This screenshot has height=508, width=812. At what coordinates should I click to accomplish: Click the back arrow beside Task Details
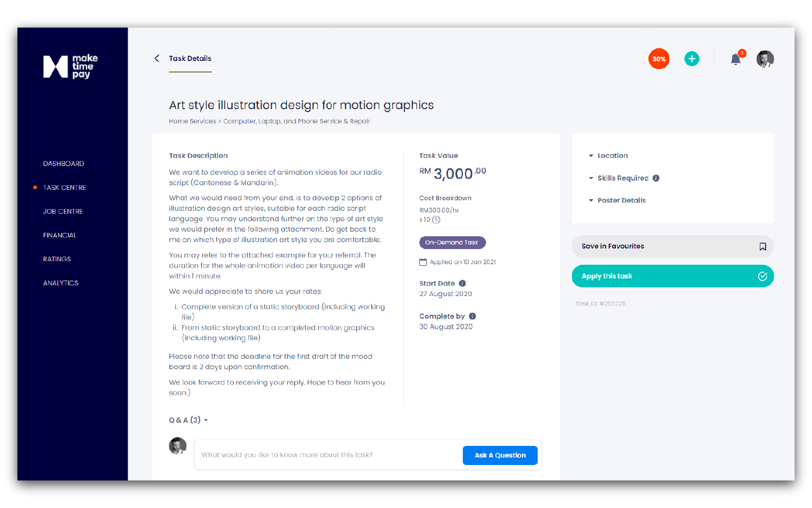point(157,58)
